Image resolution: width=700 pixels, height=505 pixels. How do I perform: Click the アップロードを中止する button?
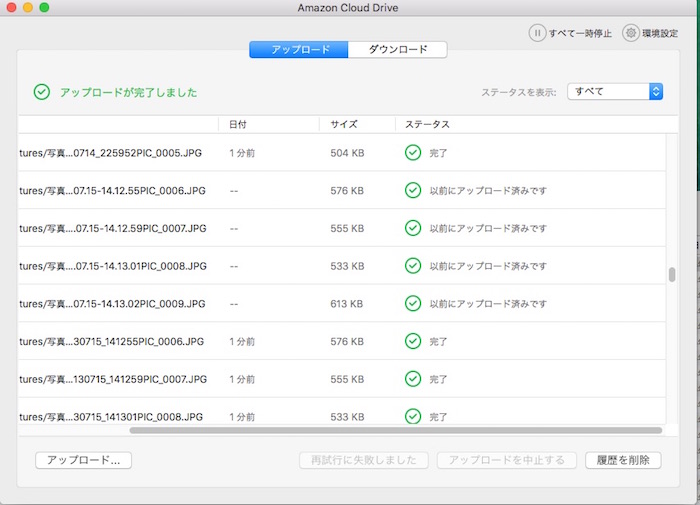click(x=507, y=460)
